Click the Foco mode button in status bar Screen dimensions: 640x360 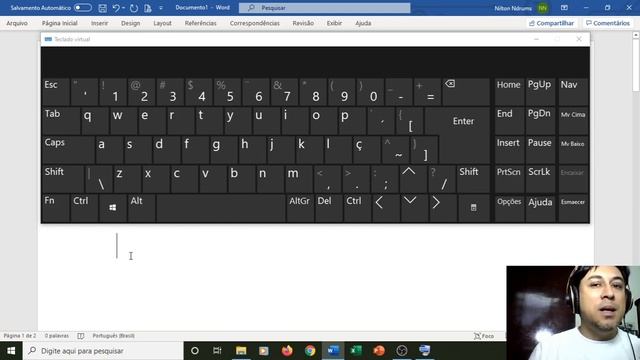click(484, 336)
